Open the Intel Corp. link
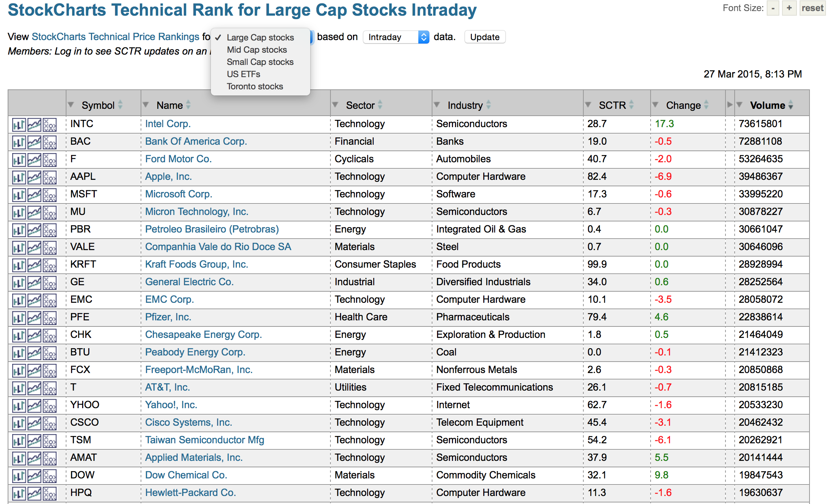829x504 pixels. coord(168,124)
